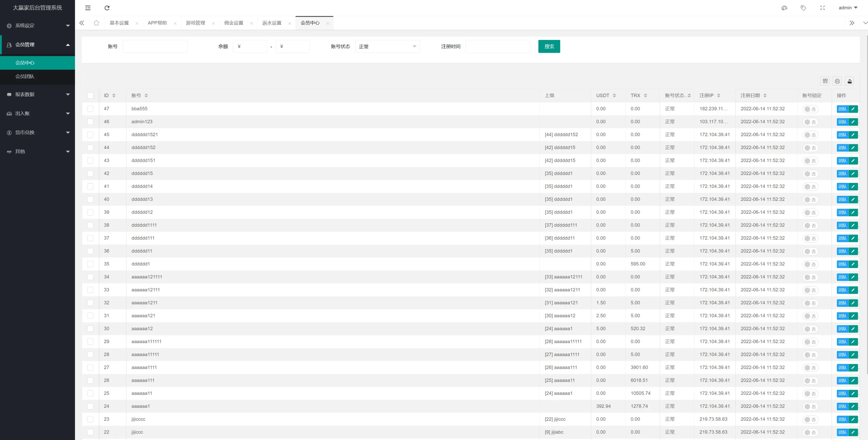Click the export icon above the member table
The width and height of the screenshot is (868, 440).
tap(849, 81)
